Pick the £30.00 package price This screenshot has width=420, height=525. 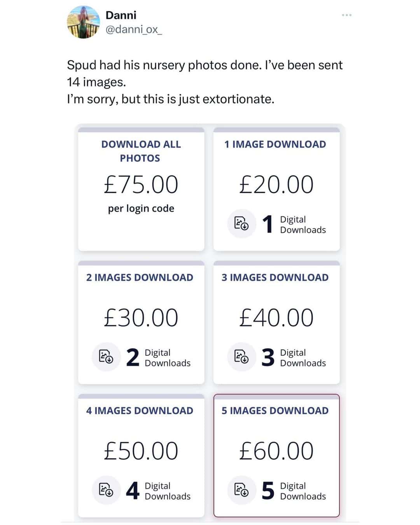[x=141, y=318]
